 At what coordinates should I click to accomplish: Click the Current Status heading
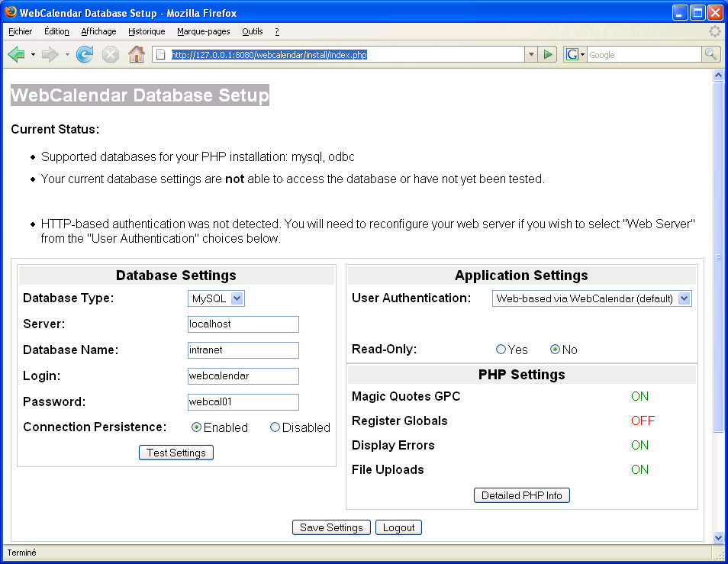click(55, 129)
